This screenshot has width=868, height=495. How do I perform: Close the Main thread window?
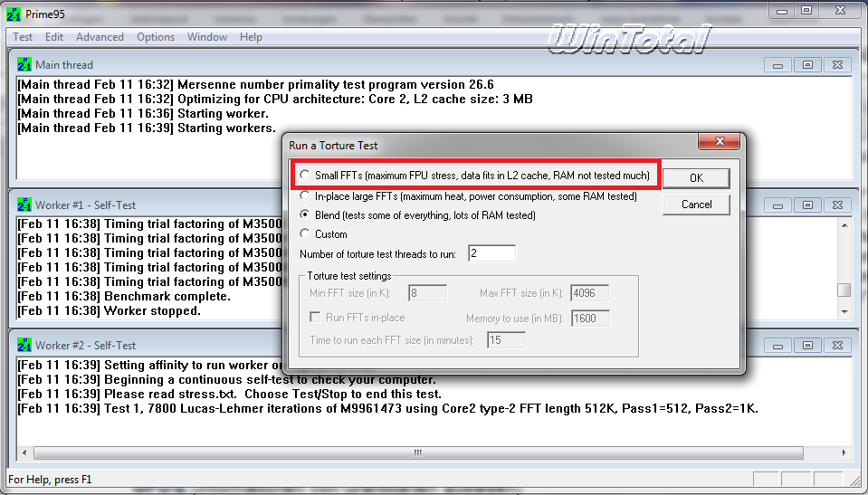click(837, 65)
